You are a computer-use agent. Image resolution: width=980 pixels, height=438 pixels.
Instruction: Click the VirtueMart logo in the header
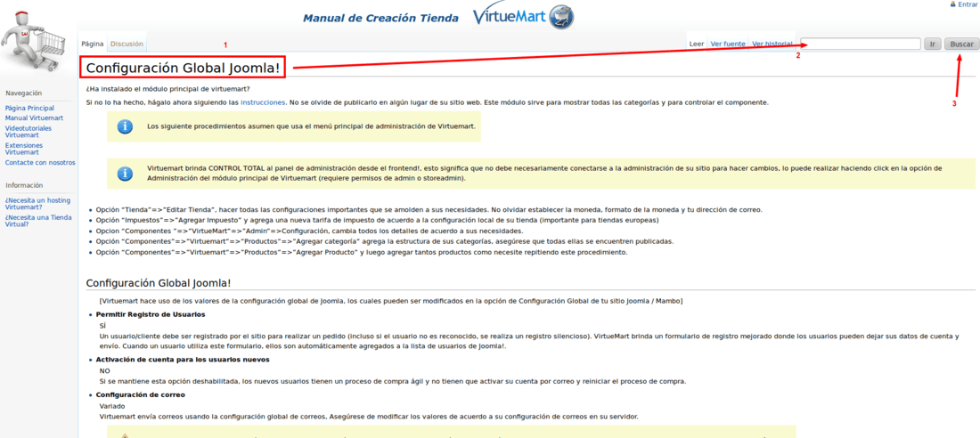click(x=525, y=15)
